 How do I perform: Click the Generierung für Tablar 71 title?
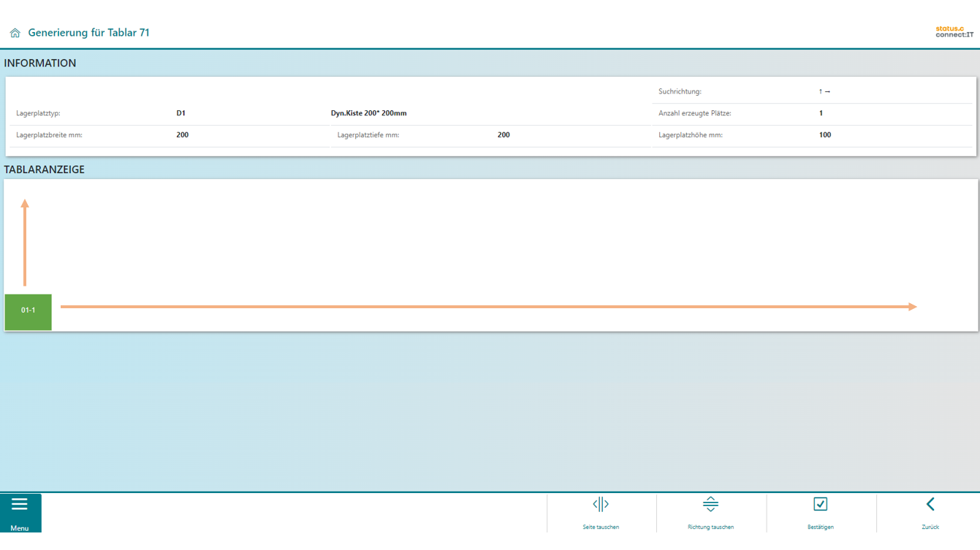tap(88, 33)
